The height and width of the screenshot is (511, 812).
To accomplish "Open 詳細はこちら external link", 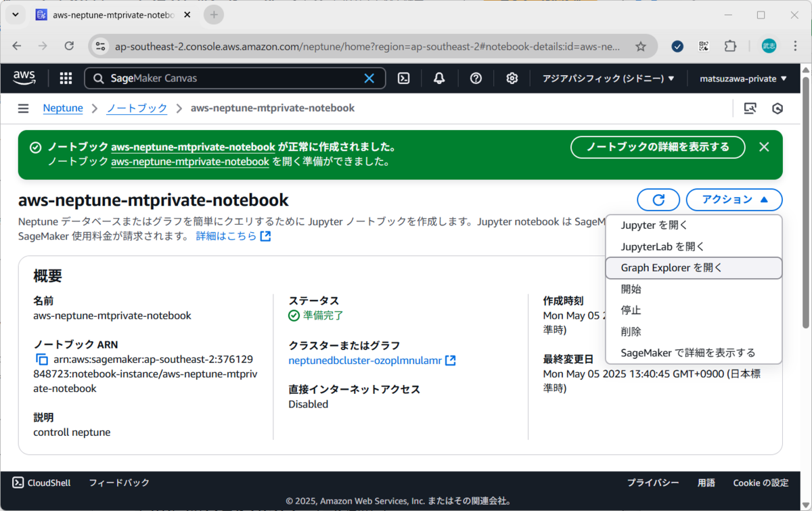I will (x=233, y=236).
